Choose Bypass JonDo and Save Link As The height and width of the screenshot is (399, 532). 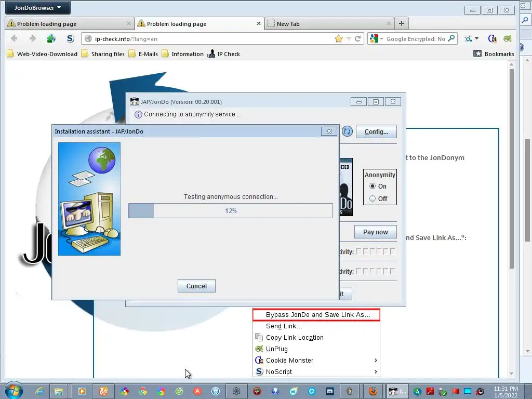click(316, 315)
